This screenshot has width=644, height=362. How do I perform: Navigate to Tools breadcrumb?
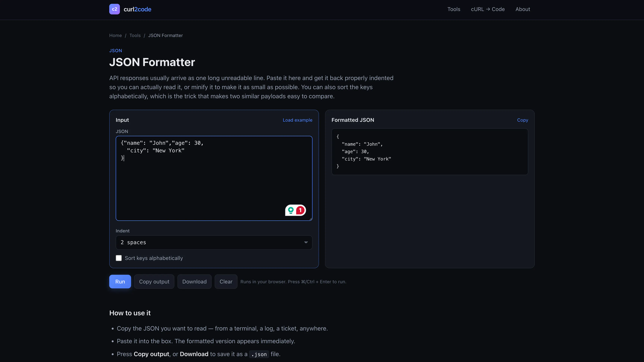pyautogui.click(x=135, y=35)
